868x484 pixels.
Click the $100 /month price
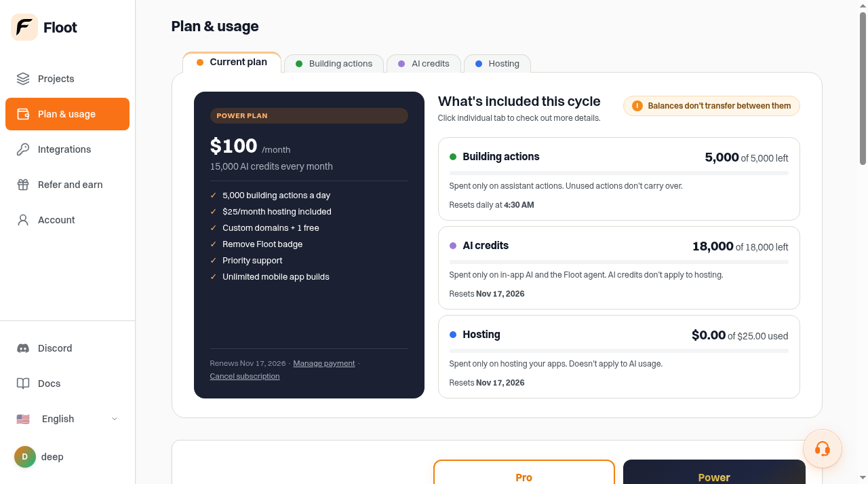point(250,147)
